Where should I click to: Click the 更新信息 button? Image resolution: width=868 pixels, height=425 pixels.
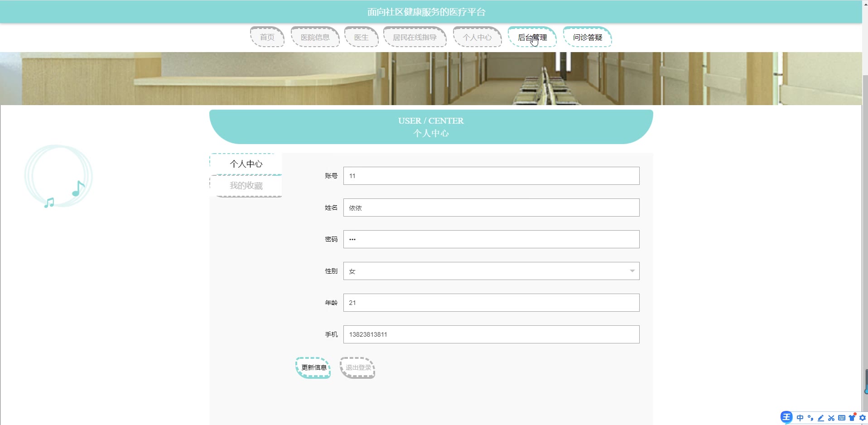pos(313,367)
